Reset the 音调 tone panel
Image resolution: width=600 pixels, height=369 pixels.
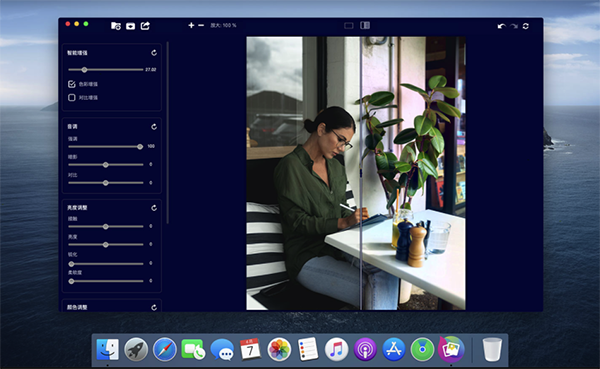click(x=154, y=127)
